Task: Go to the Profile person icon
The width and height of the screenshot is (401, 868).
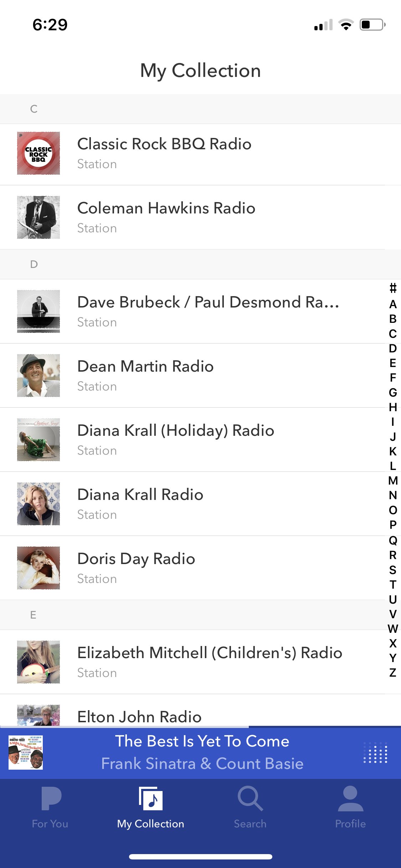Action: (x=350, y=799)
